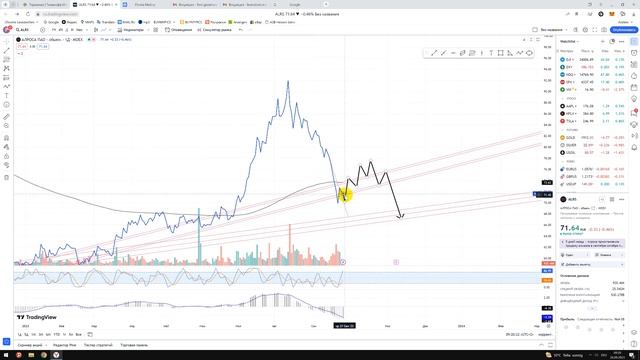Select the EURUSD row in watchlist

(592, 169)
